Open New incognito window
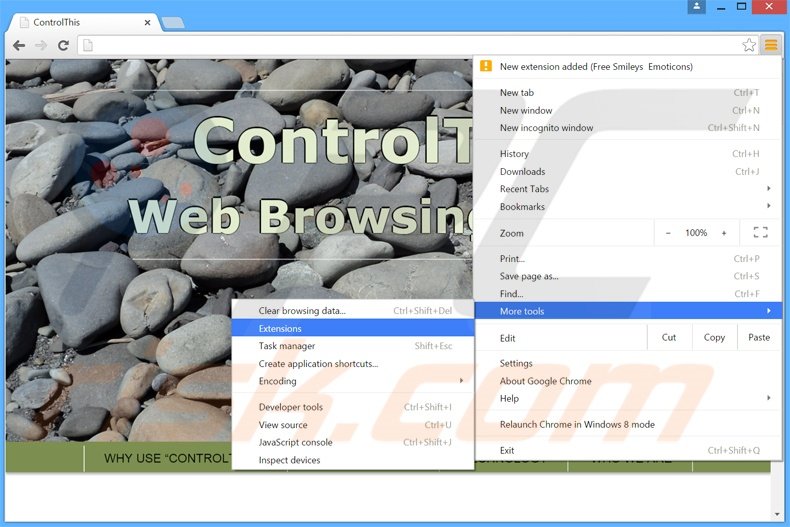 (628, 128)
